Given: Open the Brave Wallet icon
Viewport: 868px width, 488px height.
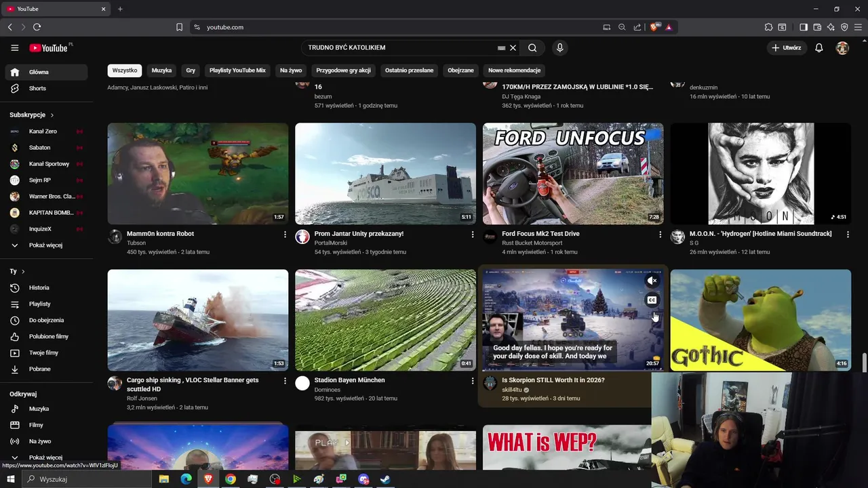Looking at the screenshot, I should pyautogui.click(x=817, y=27).
